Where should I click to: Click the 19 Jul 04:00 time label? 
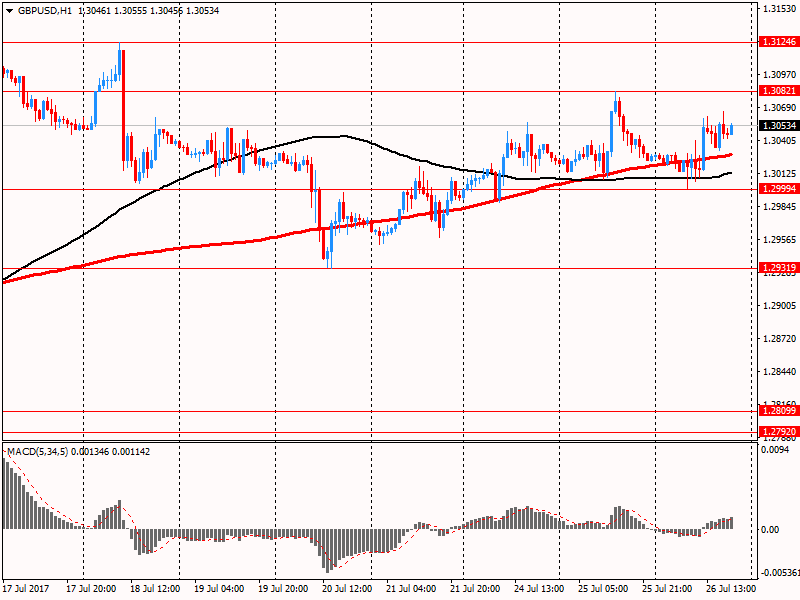(x=219, y=589)
